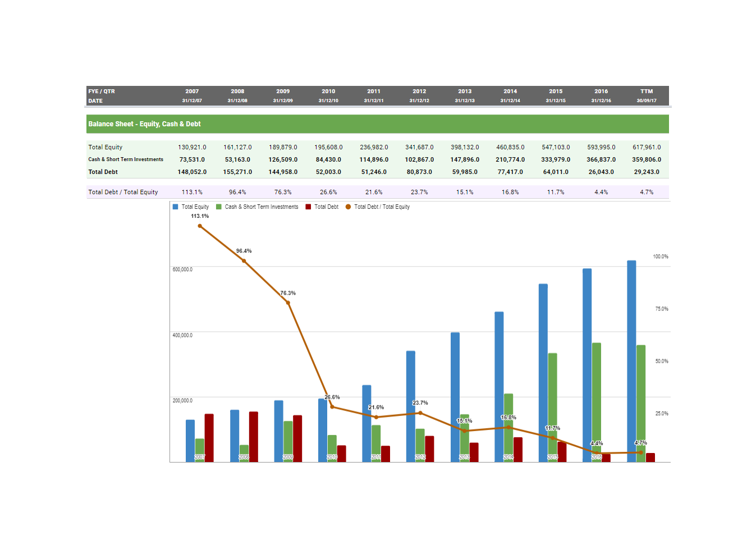
Task: Click the Balance Sheet - Equity, Cash & Debt heading
Action: (144, 124)
